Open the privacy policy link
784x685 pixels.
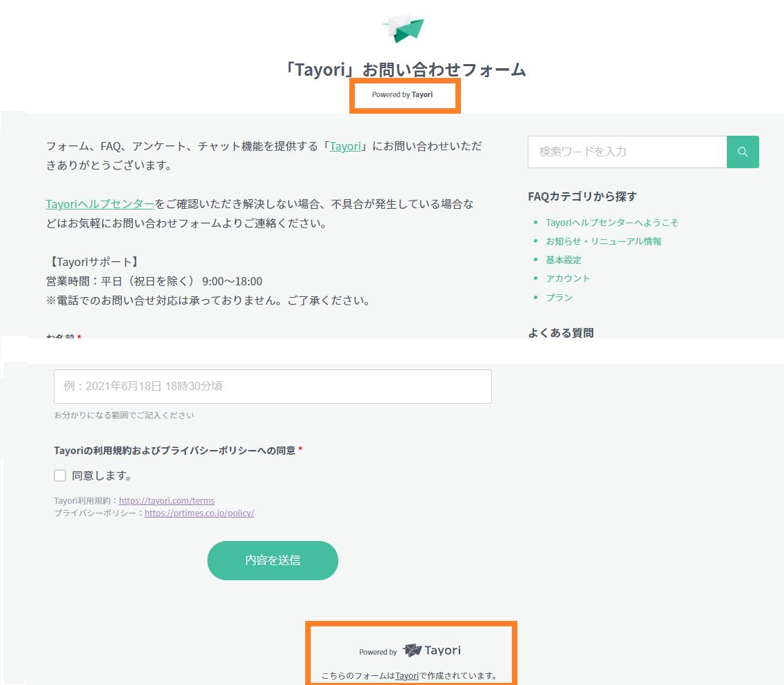point(199,513)
